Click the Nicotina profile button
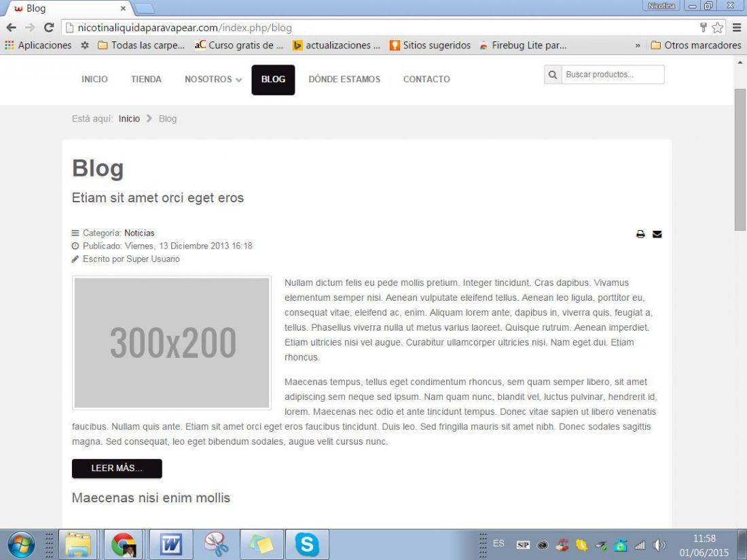Viewport: 747px width, 560px height. (661, 6)
